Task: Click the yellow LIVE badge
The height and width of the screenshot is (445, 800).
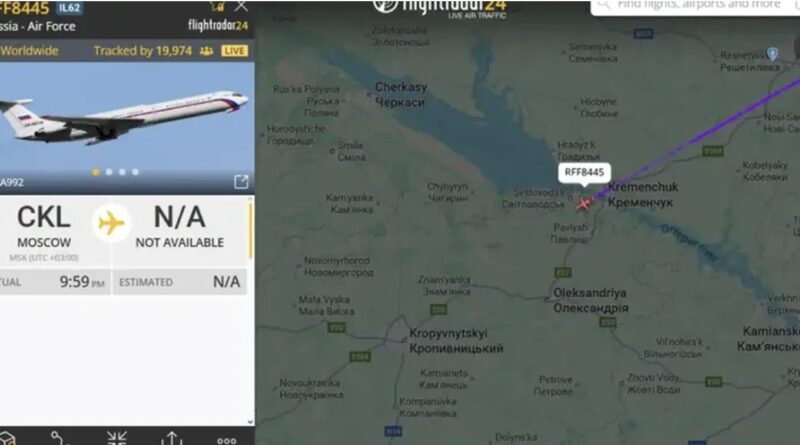Action: click(235, 51)
